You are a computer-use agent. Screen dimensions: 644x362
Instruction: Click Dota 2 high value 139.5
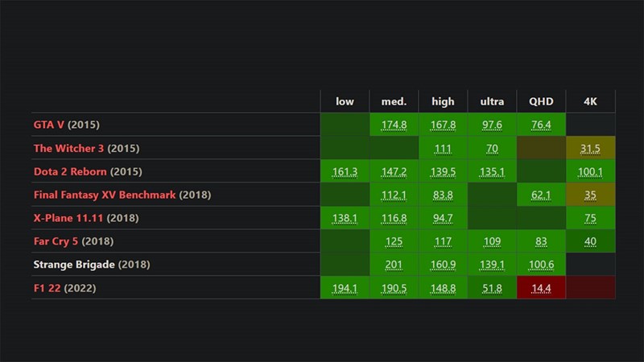pos(443,172)
